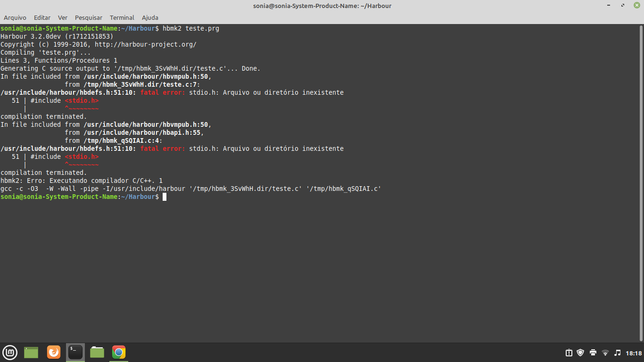Screen dimensions: 644x362
Task: Close the terminal window
Action: point(637,6)
